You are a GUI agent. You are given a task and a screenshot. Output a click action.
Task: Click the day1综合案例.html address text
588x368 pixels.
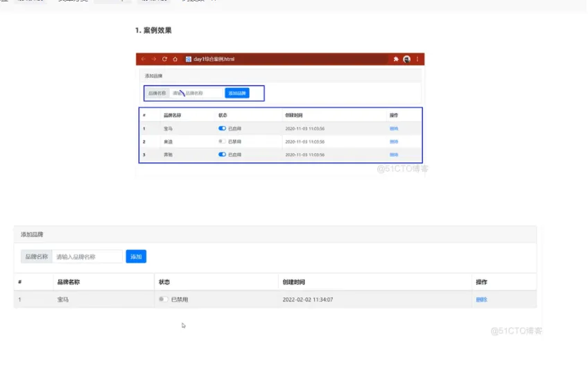click(214, 59)
